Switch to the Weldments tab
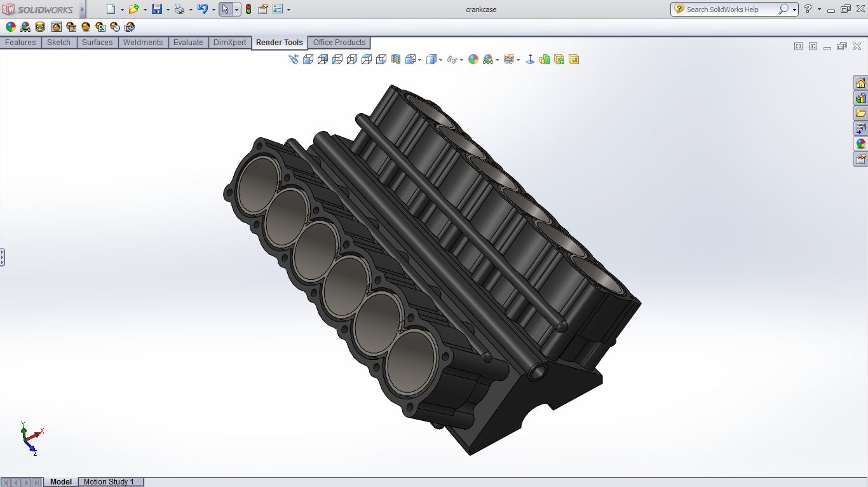This screenshot has height=487, width=868. tap(143, 43)
